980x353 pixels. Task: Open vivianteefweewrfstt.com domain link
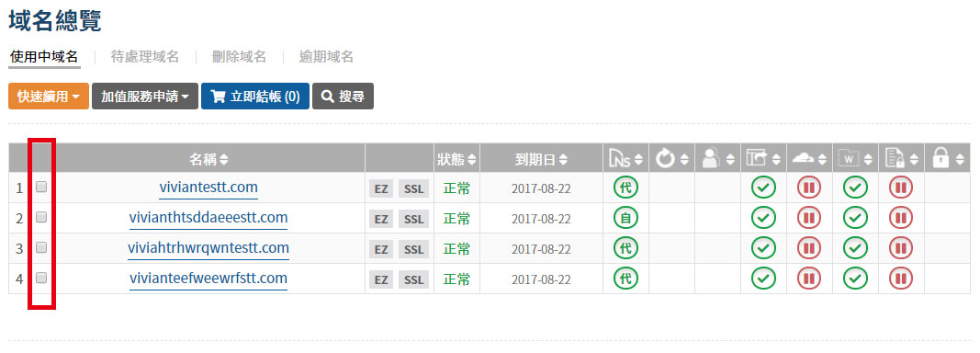pyautogui.click(x=208, y=279)
